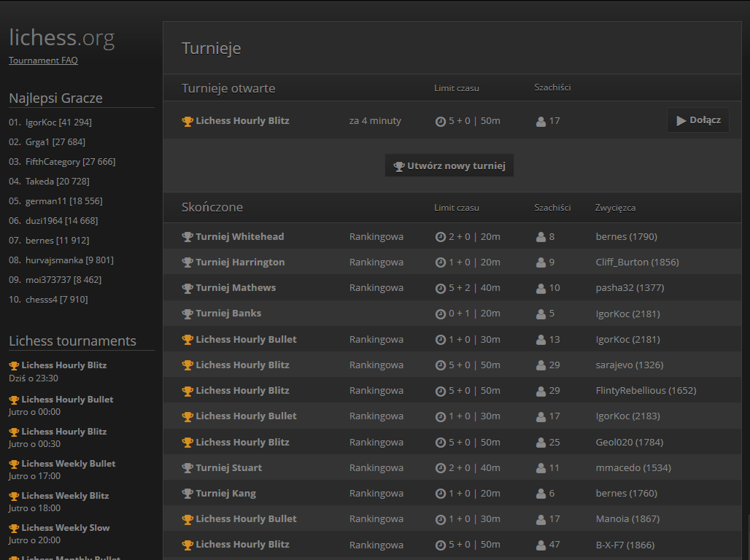Click winner name mmacedo (1534)
The image size is (750, 560).
click(633, 467)
